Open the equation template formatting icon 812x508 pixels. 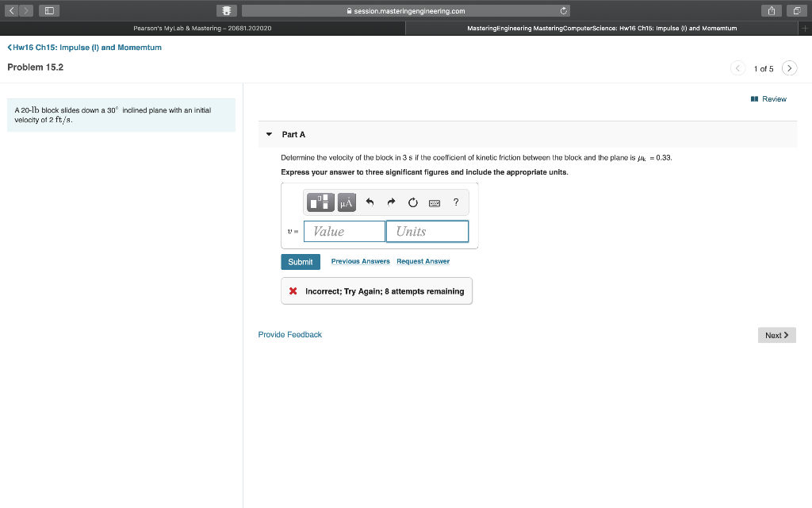pyautogui.click(x=320, y=202)
